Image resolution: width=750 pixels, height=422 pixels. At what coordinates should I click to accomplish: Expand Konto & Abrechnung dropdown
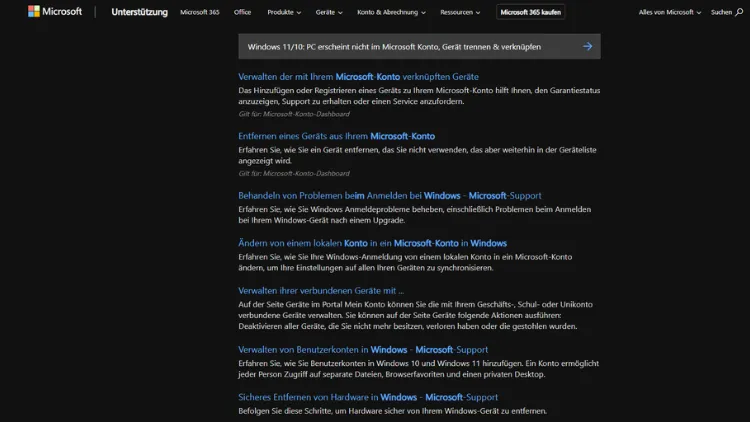(391, 12)
